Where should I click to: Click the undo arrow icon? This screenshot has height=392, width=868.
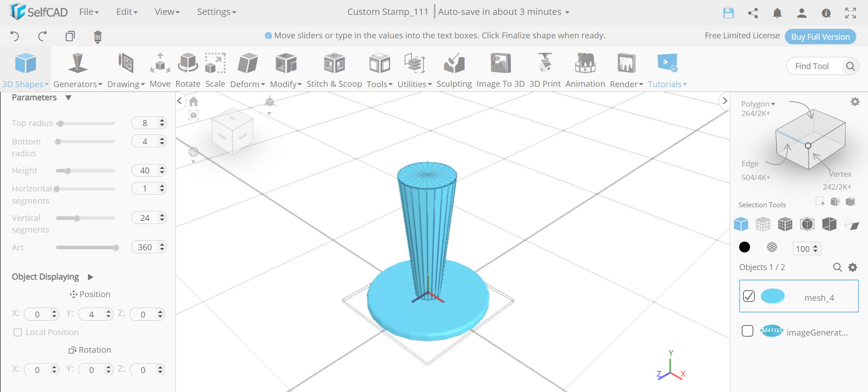coord(14,36)
